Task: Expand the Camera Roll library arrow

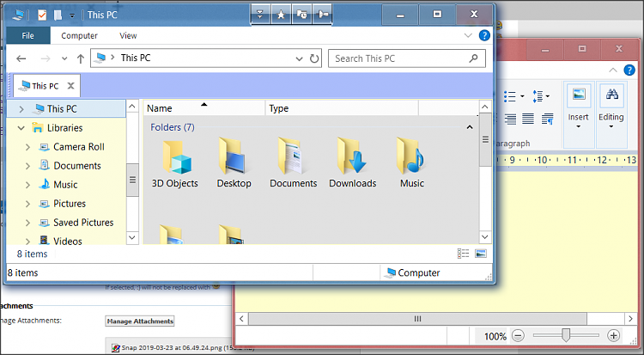Action: (27, 147)
